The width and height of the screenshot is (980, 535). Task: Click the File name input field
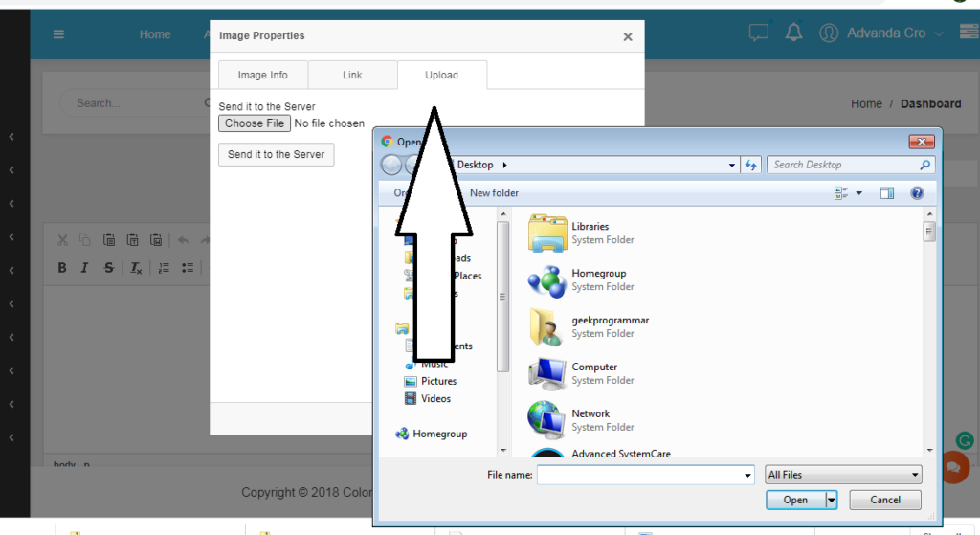(645, 475)
